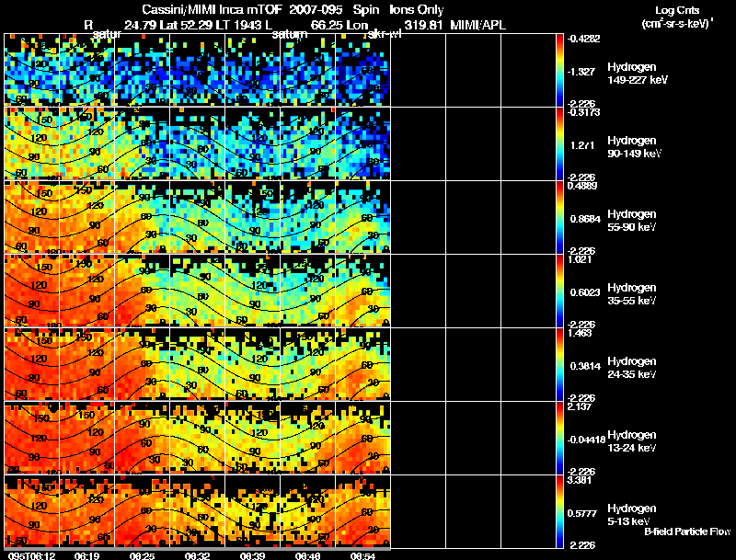Click the 'B-field Particle Flow' caption

pyautogui.click(x=687, y=531)
